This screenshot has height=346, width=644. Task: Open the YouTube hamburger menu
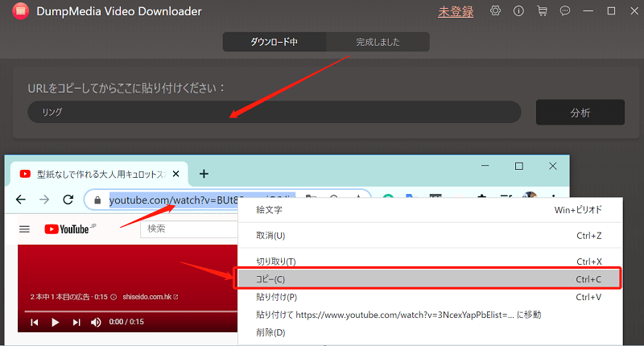click(25, 229)
